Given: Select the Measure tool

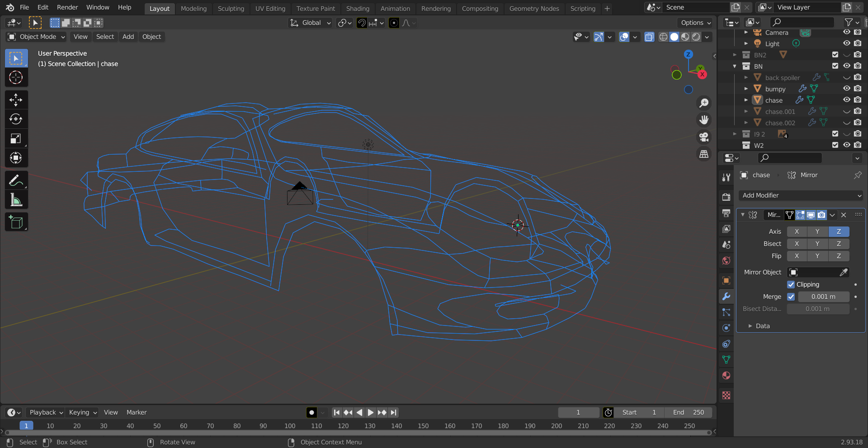Looking at the screenshot, I should 16,200.
